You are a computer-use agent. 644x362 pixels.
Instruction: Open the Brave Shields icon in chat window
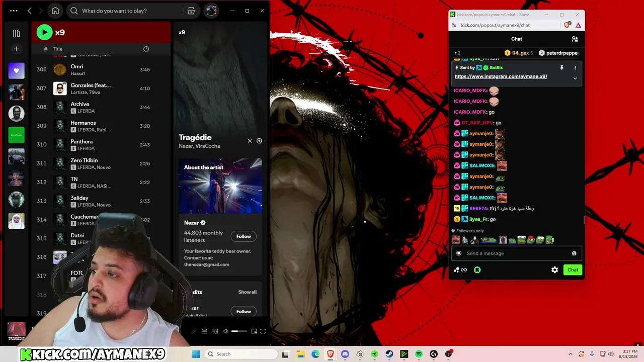(568, 25)
